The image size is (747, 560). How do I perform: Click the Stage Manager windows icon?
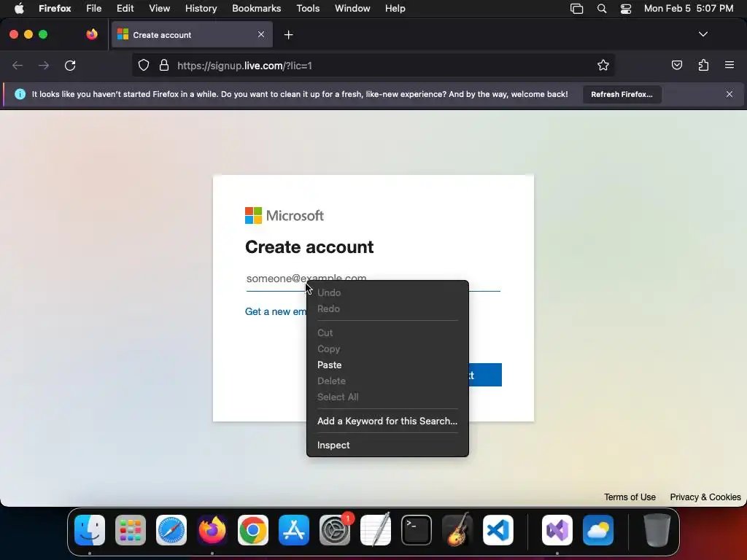pos(576,9)
